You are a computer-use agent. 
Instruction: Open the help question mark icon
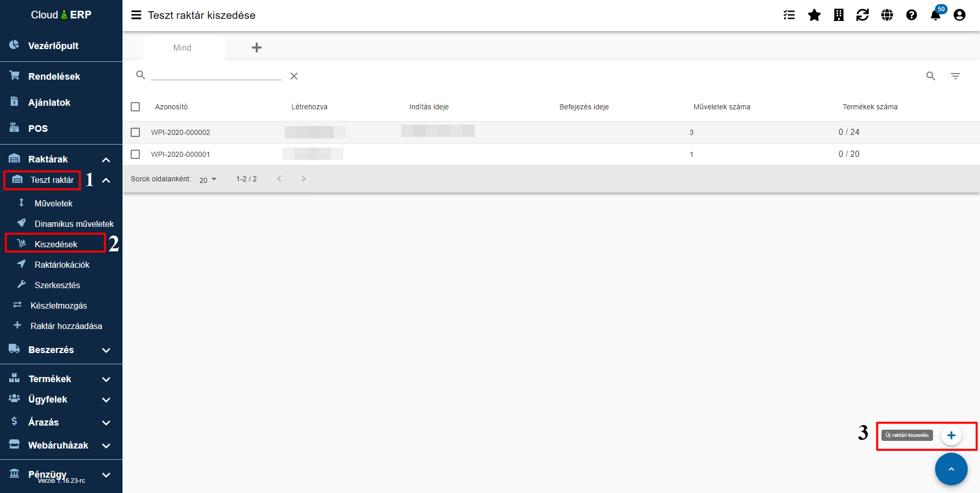coord(912,15)
